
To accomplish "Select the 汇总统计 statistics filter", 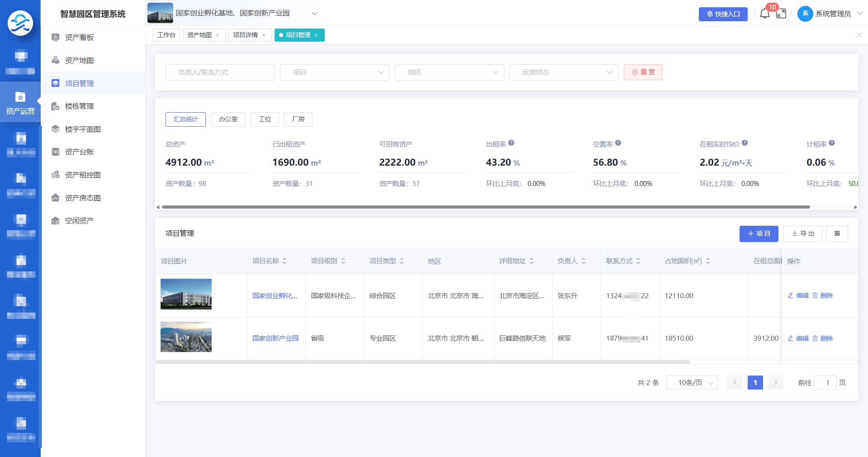I will (185, 119).
